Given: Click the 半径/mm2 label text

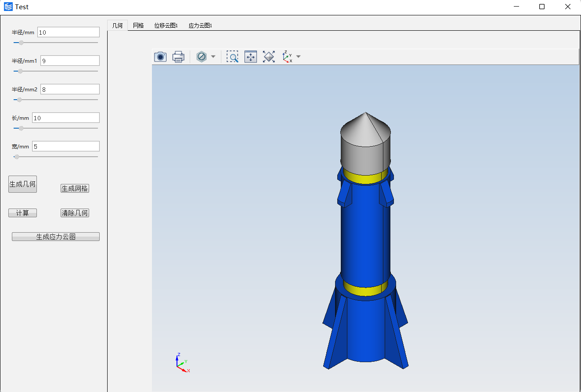Looking at the screenshot, I should 25,90.
